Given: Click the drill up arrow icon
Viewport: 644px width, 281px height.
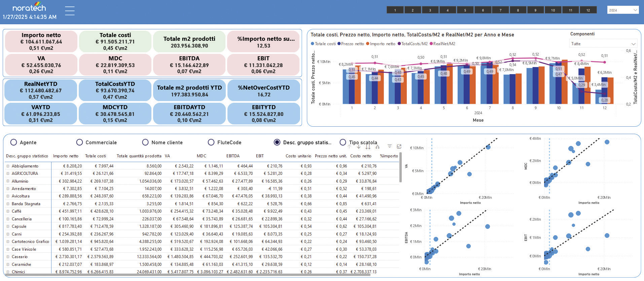Looking at the screenshot, I should click(x=349, y=147).
